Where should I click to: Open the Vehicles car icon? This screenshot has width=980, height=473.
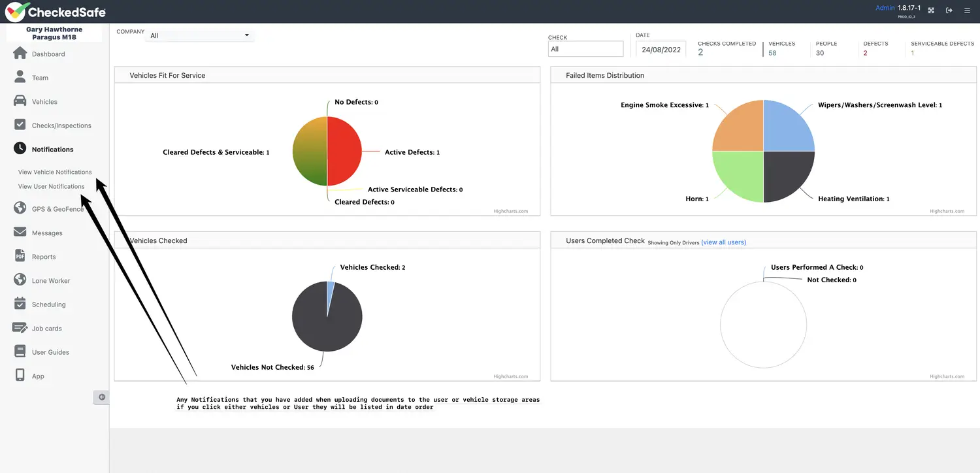tap(20, 101)
